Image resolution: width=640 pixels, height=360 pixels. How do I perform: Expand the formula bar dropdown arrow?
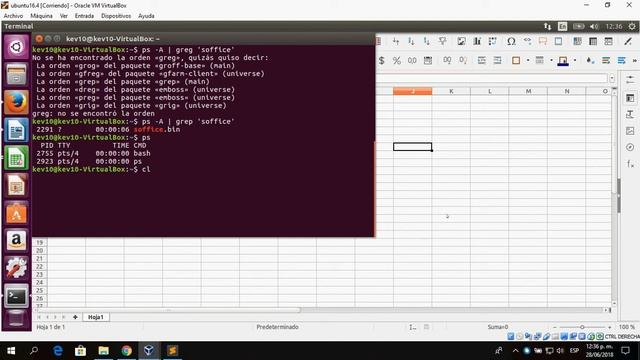[x=612, y=78]
